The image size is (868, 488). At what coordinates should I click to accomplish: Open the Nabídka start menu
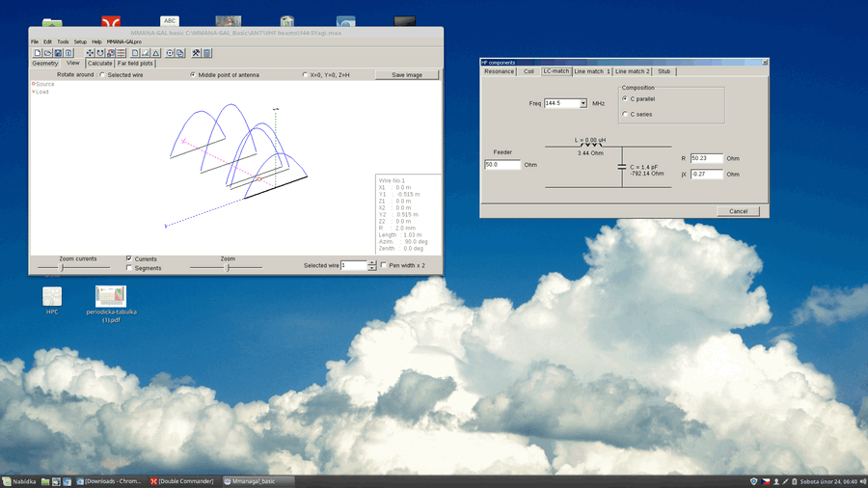[x=19, y=480]
